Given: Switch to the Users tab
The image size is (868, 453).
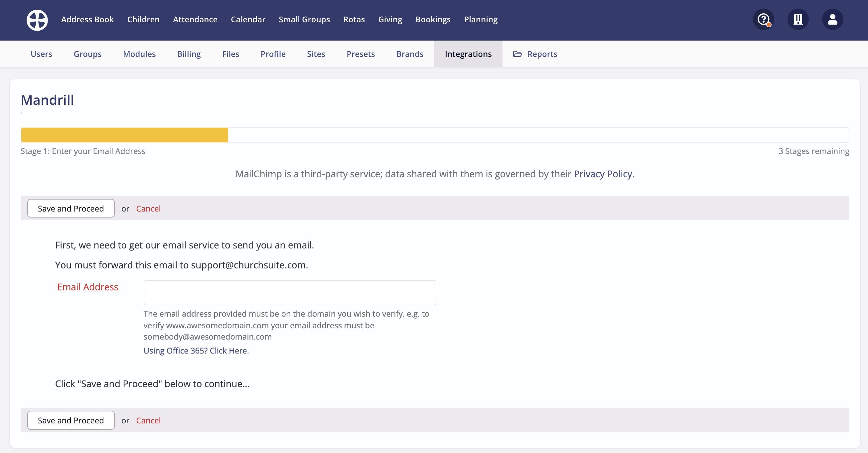Looking at the screenshot, I should 42,54.
